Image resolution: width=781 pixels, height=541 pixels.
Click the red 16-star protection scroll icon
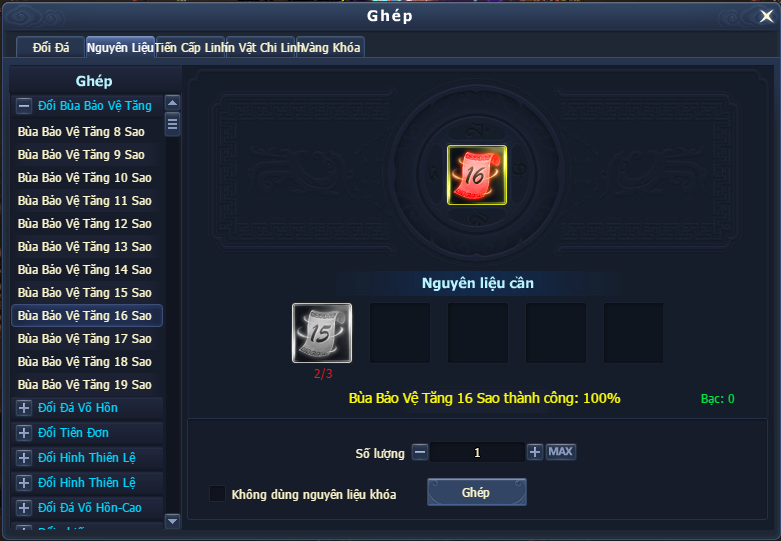(477, 175)
